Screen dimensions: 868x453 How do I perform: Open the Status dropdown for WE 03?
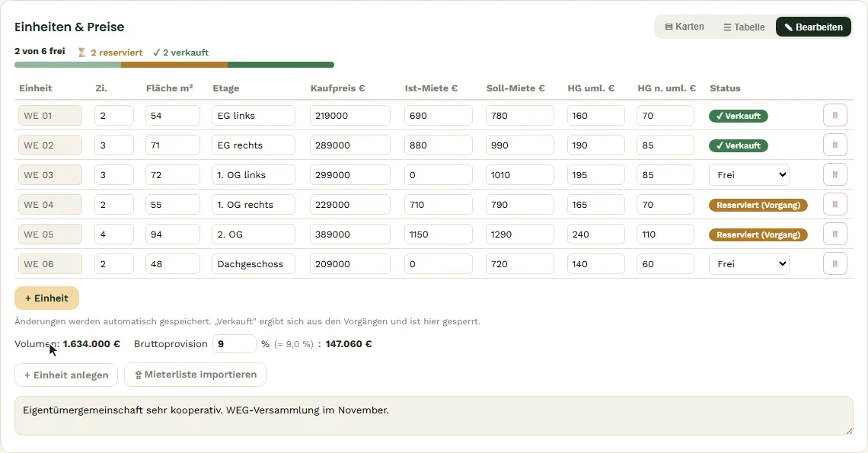coord(749,175)
